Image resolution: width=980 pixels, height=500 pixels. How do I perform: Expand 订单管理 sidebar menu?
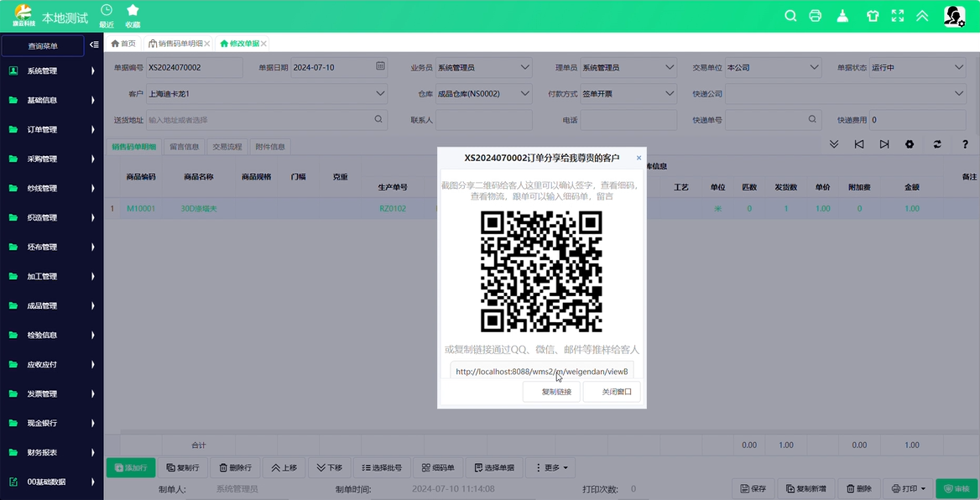tap(52, 129)
